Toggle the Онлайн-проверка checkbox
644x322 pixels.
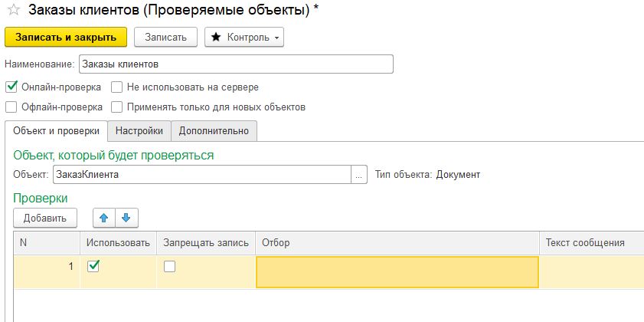click(11, 87)
